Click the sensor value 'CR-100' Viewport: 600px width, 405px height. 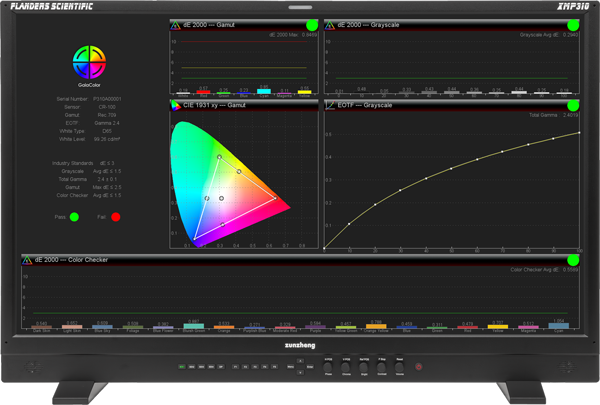(x=107, y=107)
